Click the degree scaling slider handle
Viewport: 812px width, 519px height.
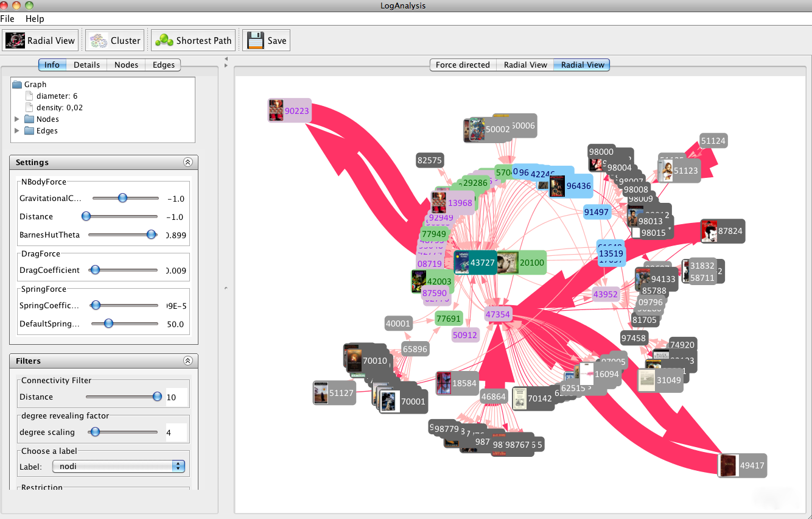coord(94,432)
